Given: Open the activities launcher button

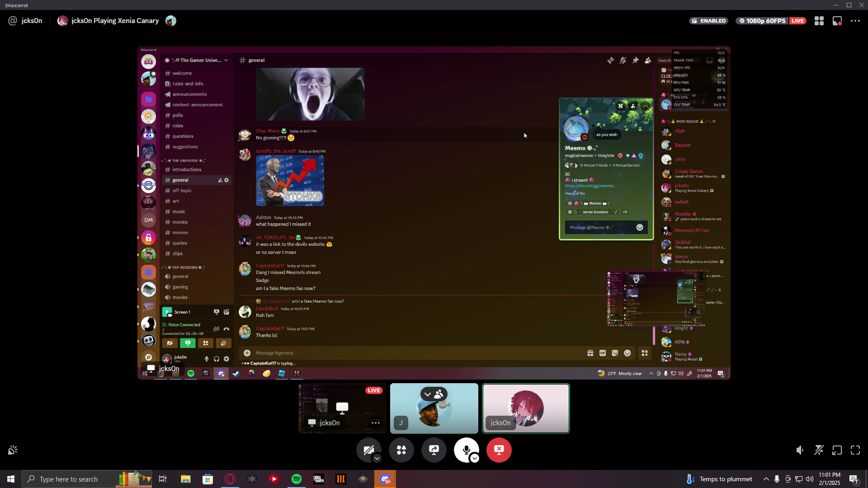Looking at the screenshot, I should (401, 450).
